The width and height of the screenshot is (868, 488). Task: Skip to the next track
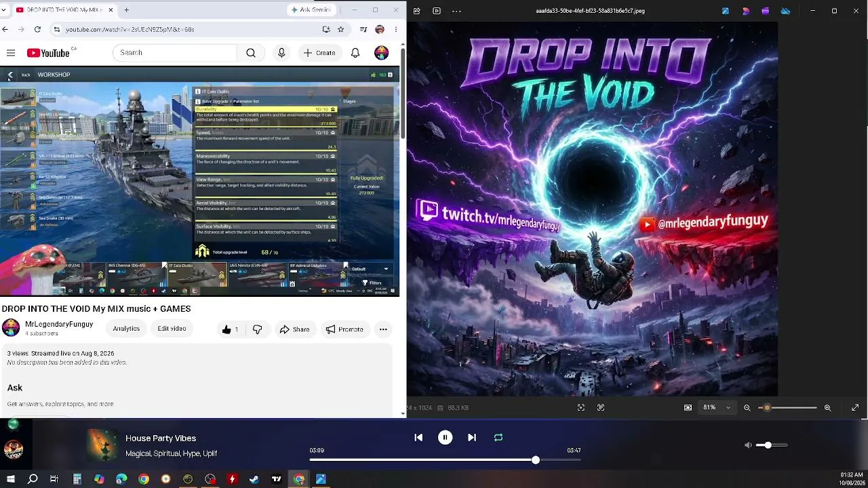pyautogui.click(x=472, y=438)
